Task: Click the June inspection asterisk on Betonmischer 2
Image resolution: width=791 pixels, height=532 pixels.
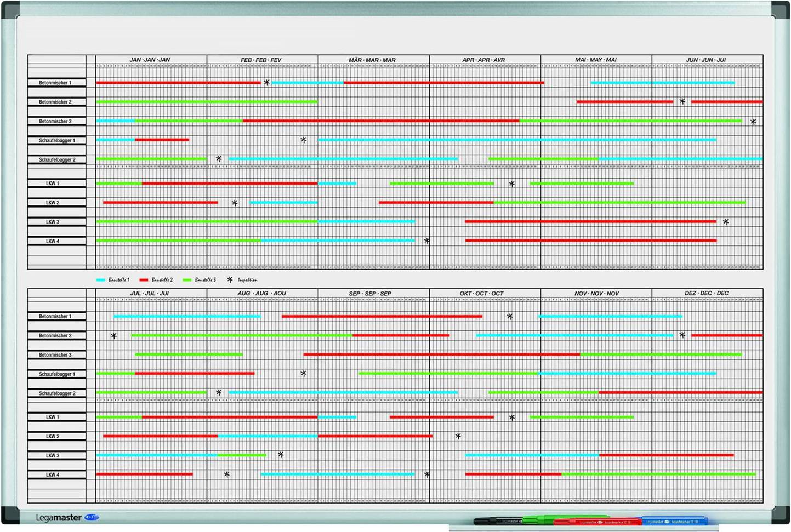Action: pos(682,101)
